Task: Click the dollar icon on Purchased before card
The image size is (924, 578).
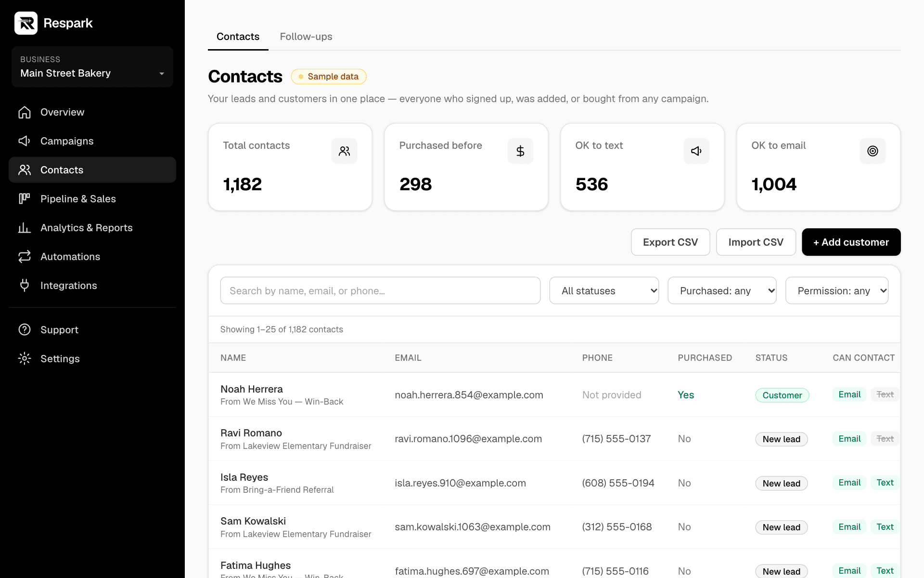Action: point(520,151)
